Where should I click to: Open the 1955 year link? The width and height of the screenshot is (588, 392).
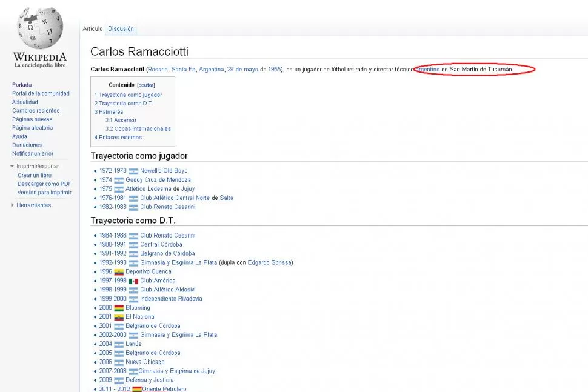coord(275,69)
